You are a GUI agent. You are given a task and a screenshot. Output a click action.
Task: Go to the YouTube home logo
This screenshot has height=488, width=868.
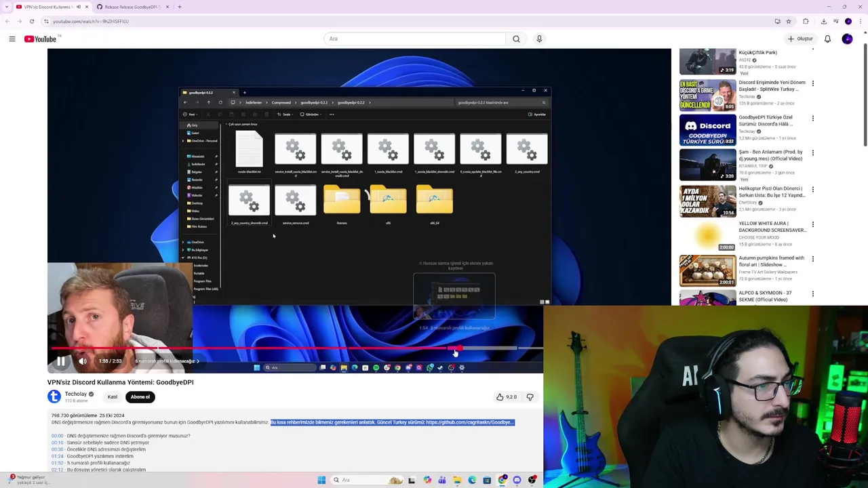click(x=41, y=39)
